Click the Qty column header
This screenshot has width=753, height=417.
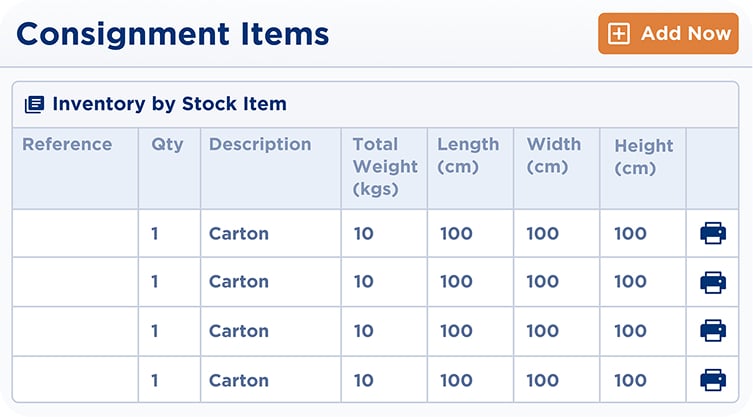click(x=167, y=144)
